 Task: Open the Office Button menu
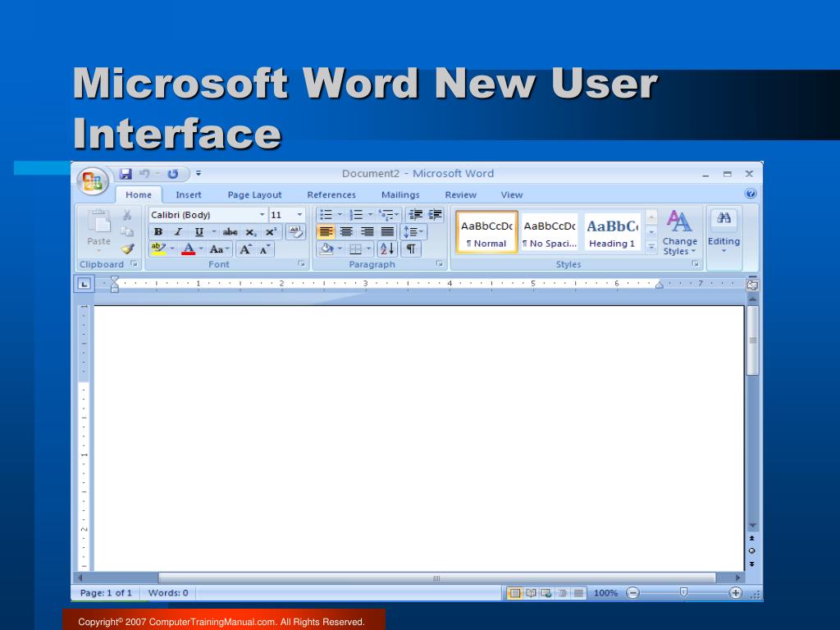[93, 181]
